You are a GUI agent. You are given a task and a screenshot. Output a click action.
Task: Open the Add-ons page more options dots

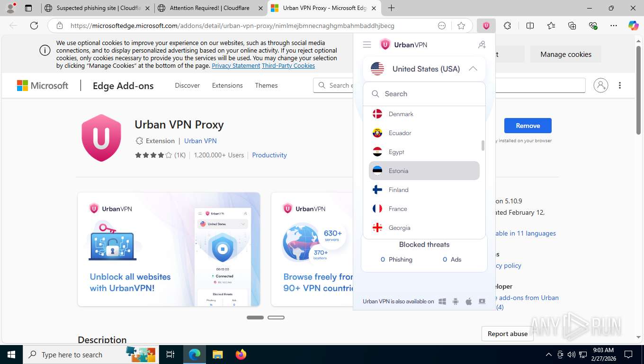pyautogui.click(x=620, y=85)
